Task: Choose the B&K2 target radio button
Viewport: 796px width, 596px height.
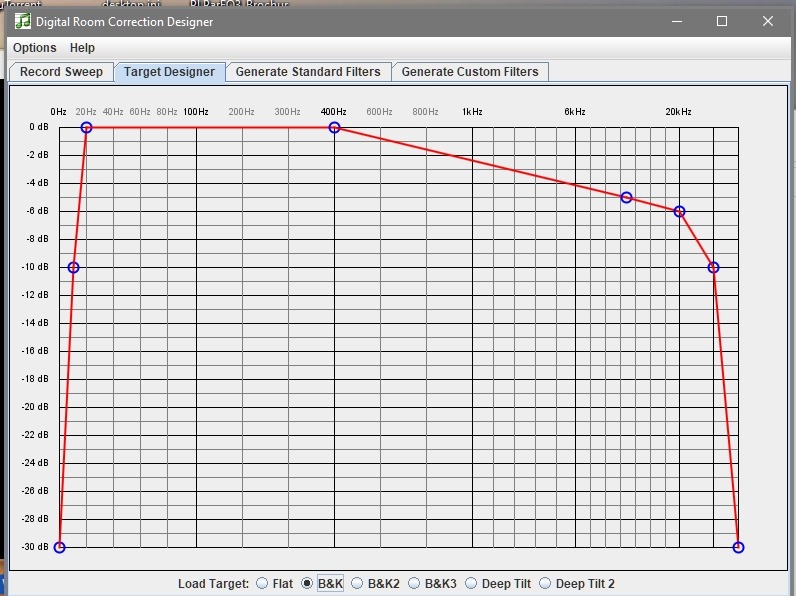Action: coord(357,583)
